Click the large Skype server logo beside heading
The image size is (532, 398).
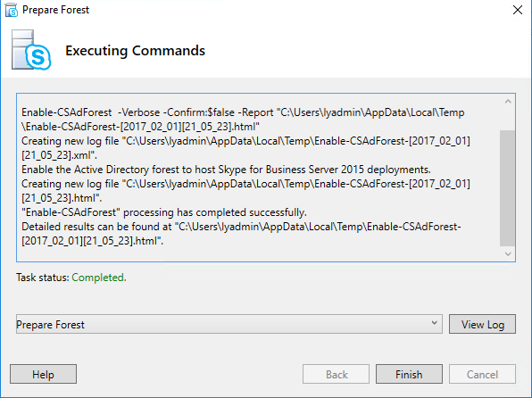pos(31,50)
